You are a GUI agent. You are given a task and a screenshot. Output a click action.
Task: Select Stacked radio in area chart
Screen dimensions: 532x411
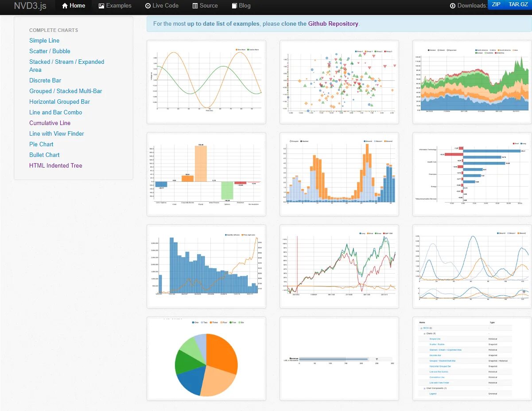[x=432, y=50]
